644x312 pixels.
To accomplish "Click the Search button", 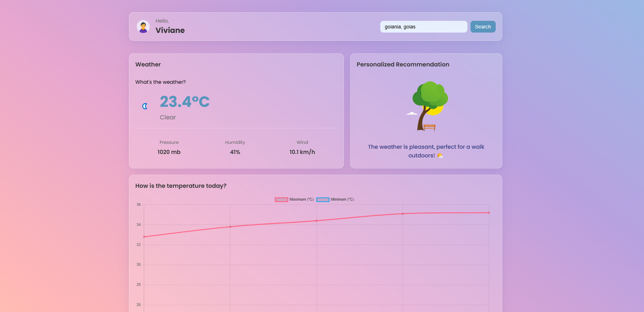I will [x=483, y=27].
